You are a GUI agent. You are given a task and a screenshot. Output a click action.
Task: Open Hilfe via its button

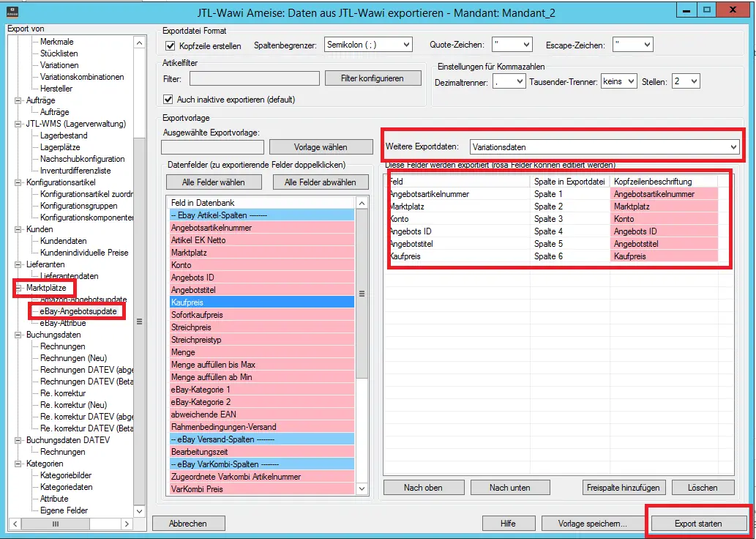click(508, 524)
